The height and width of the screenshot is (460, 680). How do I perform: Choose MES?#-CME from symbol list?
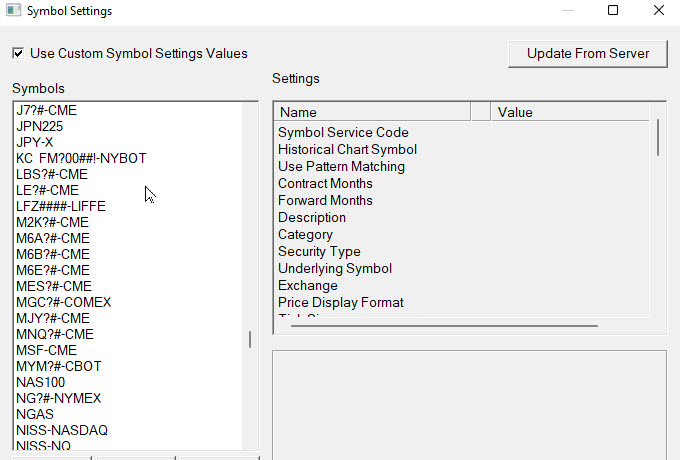pos(53,286)
